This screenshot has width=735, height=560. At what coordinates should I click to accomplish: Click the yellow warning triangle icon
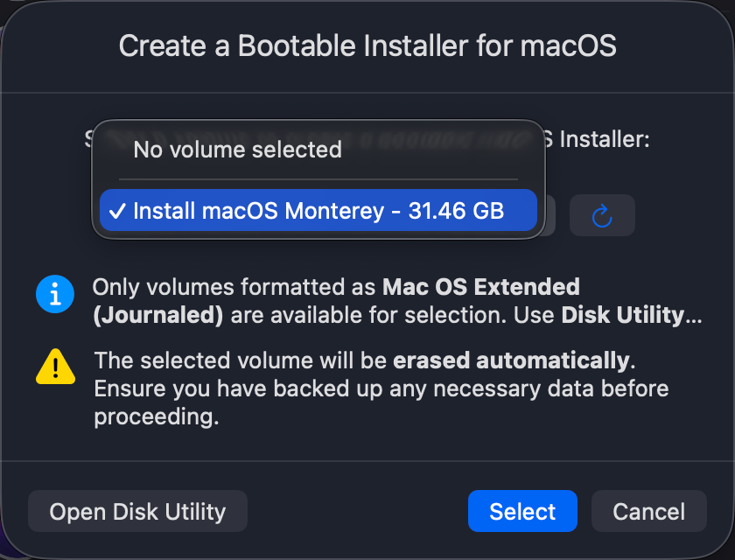click(54, 366)
